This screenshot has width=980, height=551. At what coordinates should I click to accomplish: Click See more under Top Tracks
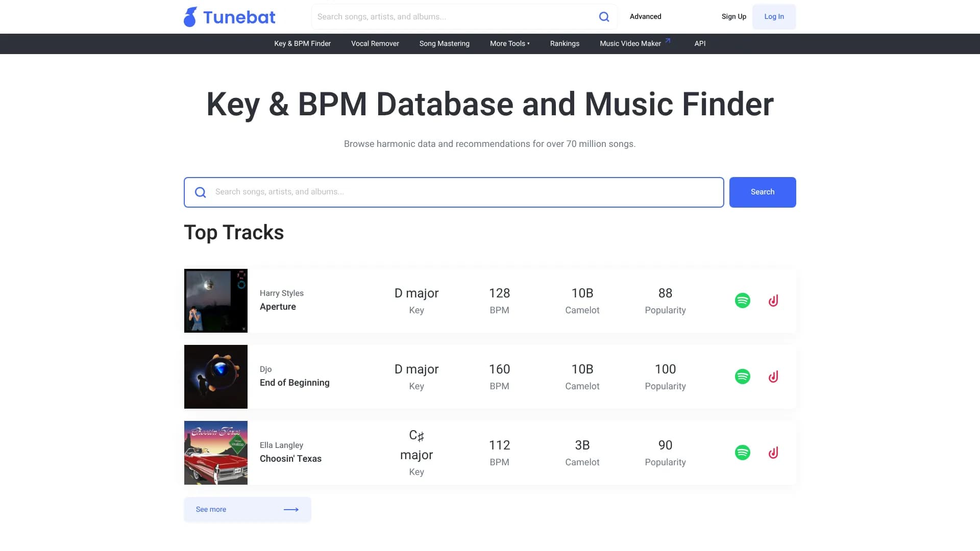pos(248,510)
